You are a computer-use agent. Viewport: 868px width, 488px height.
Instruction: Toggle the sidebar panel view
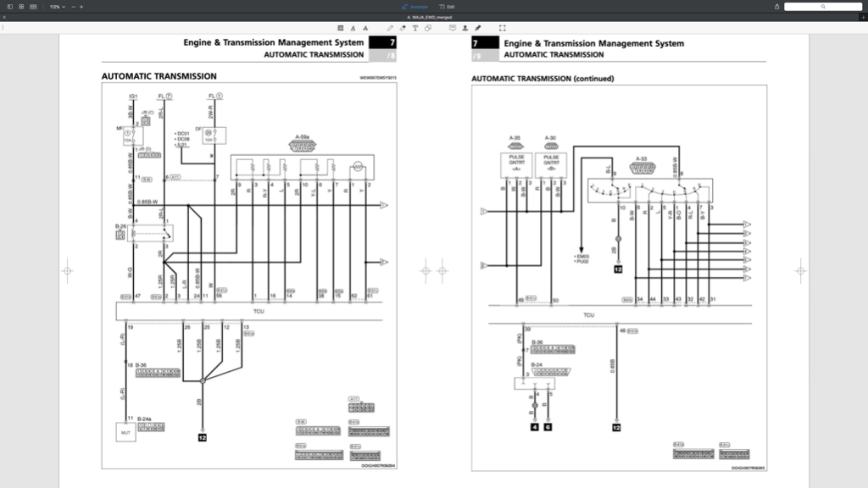click(10, 7)
